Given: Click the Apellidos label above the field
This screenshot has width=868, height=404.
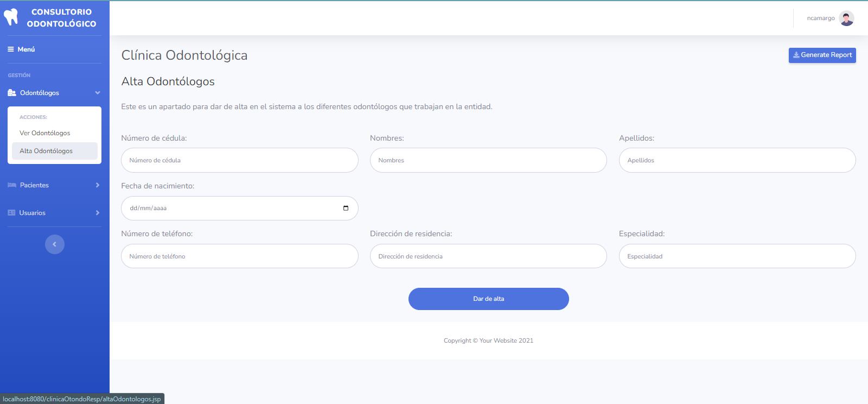Looking at the screenshot, I should 636,138.
